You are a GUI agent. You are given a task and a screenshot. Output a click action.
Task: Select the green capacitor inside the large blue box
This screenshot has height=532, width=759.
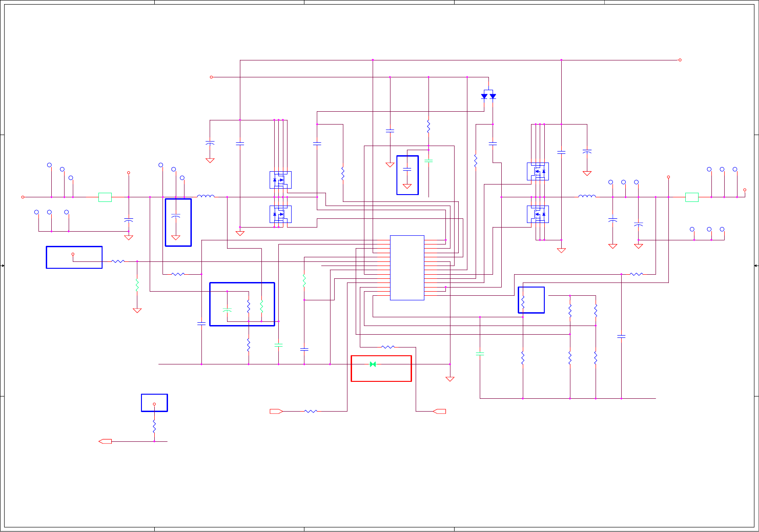click(x=227, y=310)
